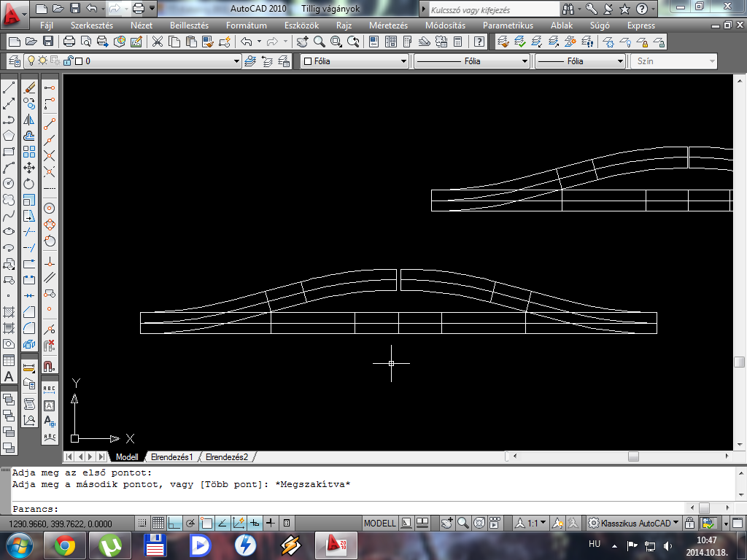Select the Mirror modify tool
The width and height of the screenshot is (747, 560).
click(x=29, y=120)
